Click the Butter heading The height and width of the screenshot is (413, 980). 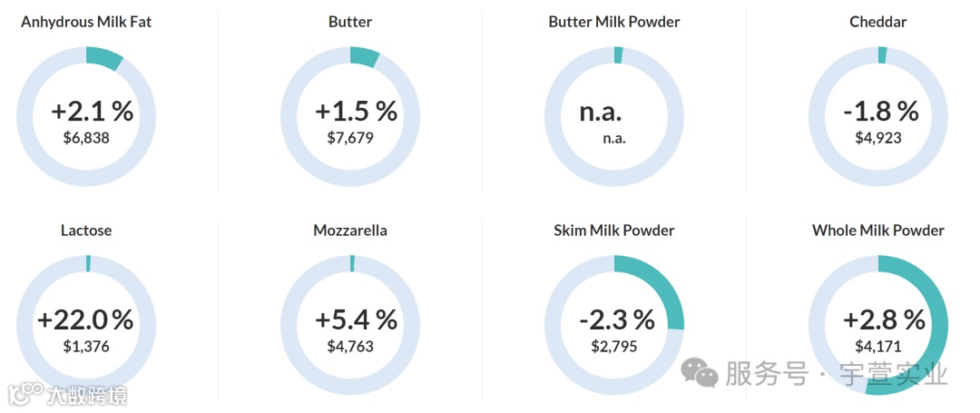coord(350,22)
